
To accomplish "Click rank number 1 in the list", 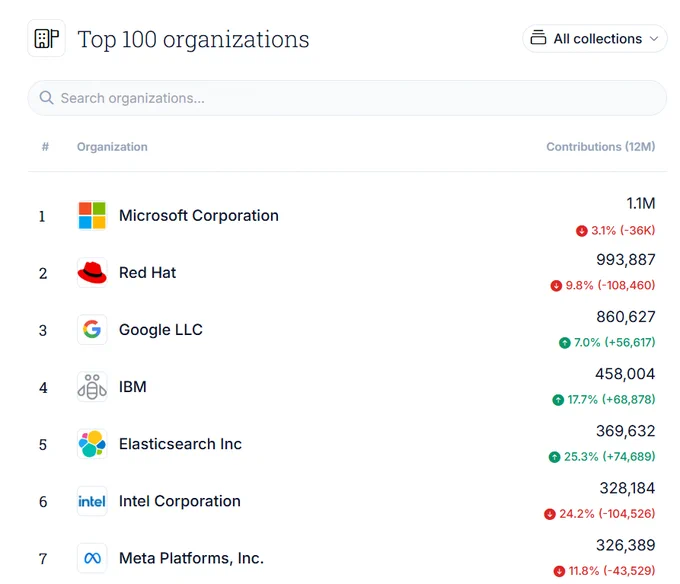I will click(x=42, y=216).
